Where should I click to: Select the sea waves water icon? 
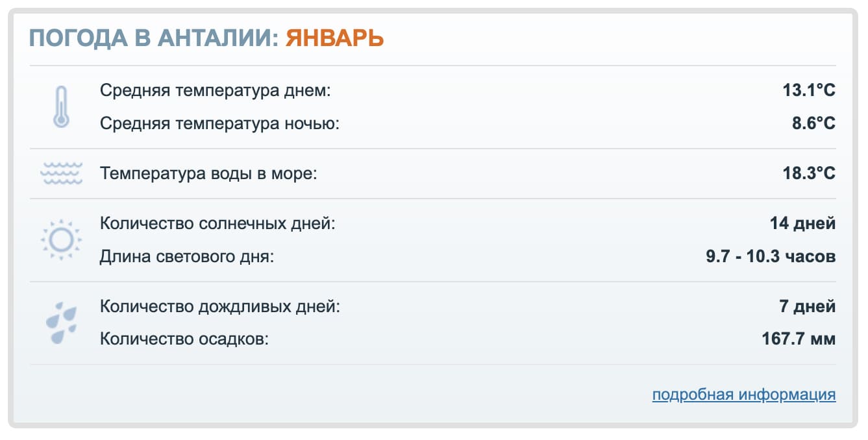tap(62, 173)
